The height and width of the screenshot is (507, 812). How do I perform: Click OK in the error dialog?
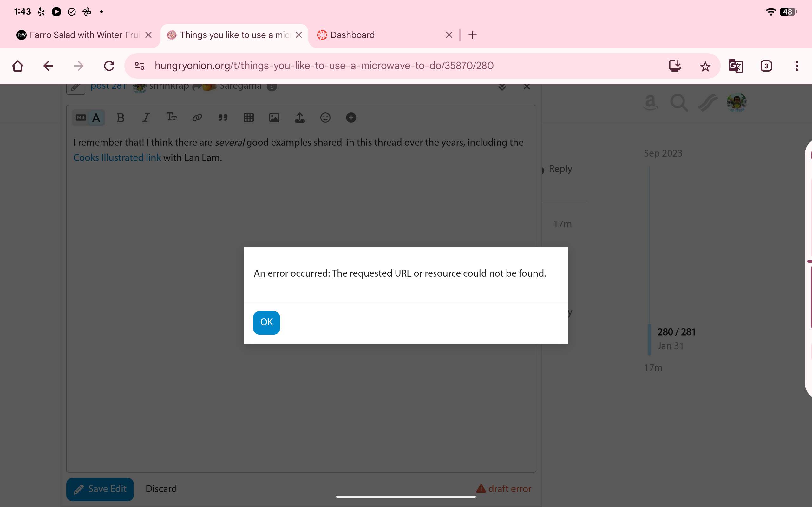click(266, 322)
